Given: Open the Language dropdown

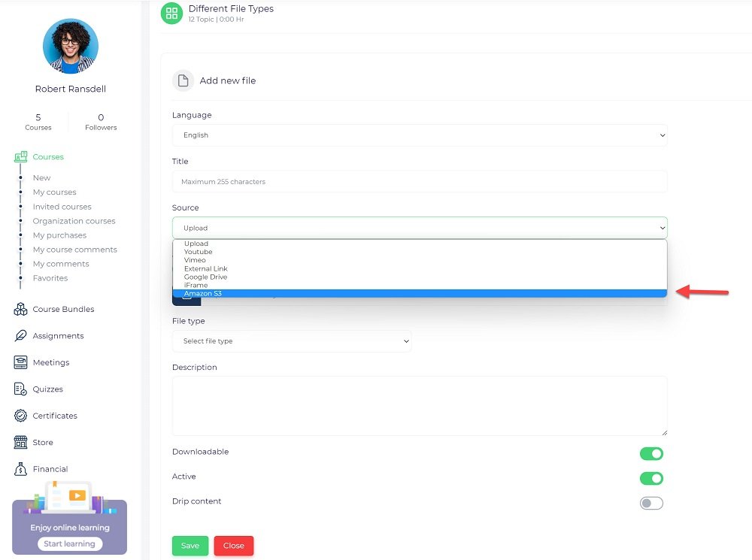Looking at the screenshot, I should click(419, 135).
